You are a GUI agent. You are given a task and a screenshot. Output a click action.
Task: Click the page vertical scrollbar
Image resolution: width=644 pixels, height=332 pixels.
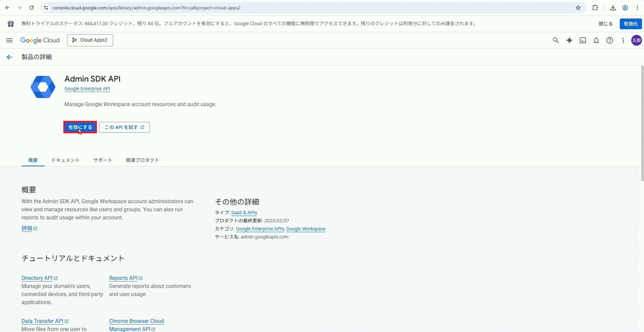642,124
